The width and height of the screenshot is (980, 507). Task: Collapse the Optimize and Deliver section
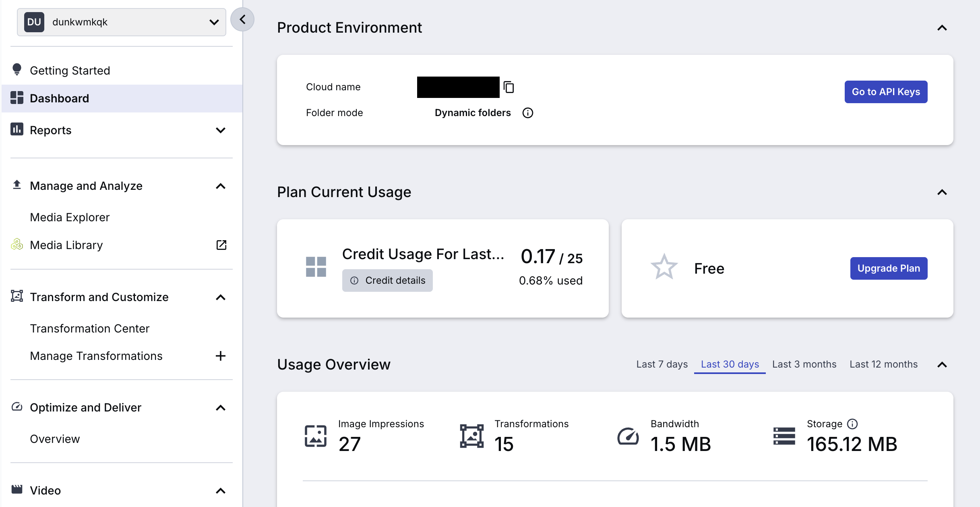coord(220,408)
